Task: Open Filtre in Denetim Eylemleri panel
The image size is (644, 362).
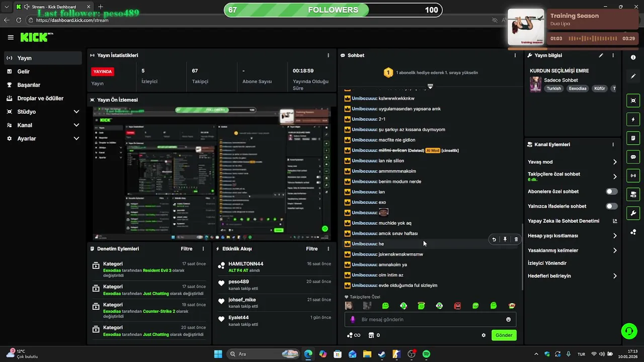Action: click(x=187, y=249)
